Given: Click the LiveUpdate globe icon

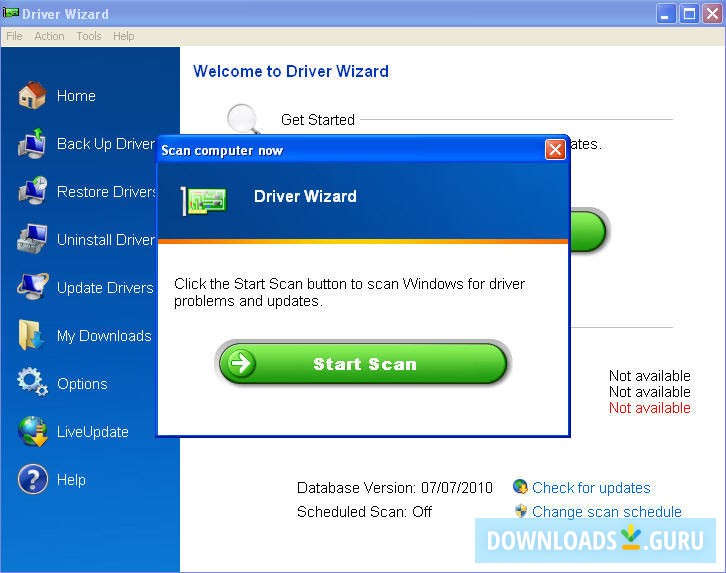Looking at the screenshot, I should tap(33, 431).
